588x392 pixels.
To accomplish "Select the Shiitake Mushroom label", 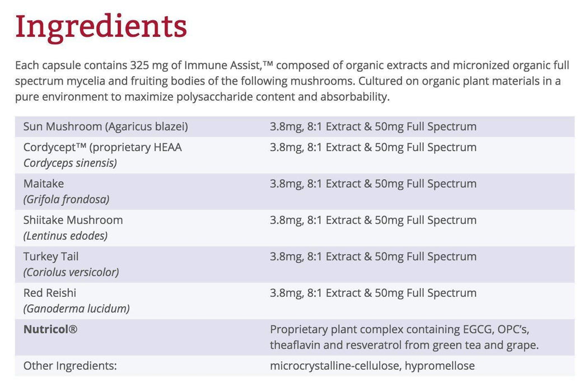I will pos(73,220).
